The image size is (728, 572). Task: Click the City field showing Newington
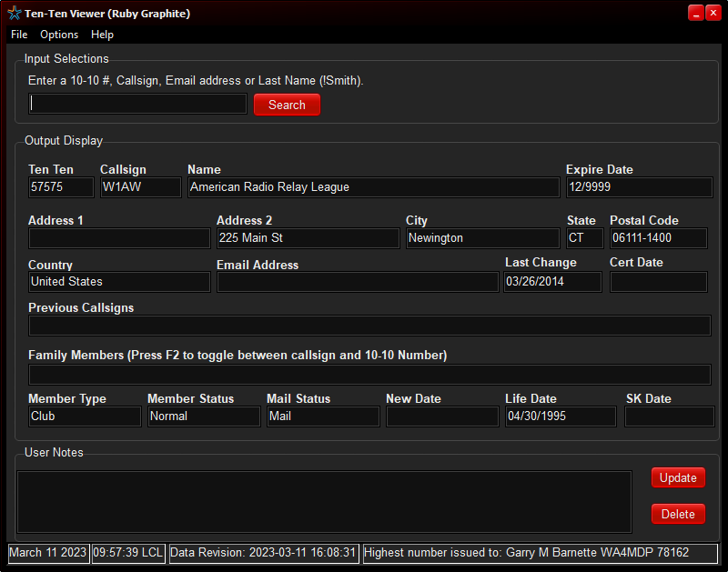click(482, 238)
